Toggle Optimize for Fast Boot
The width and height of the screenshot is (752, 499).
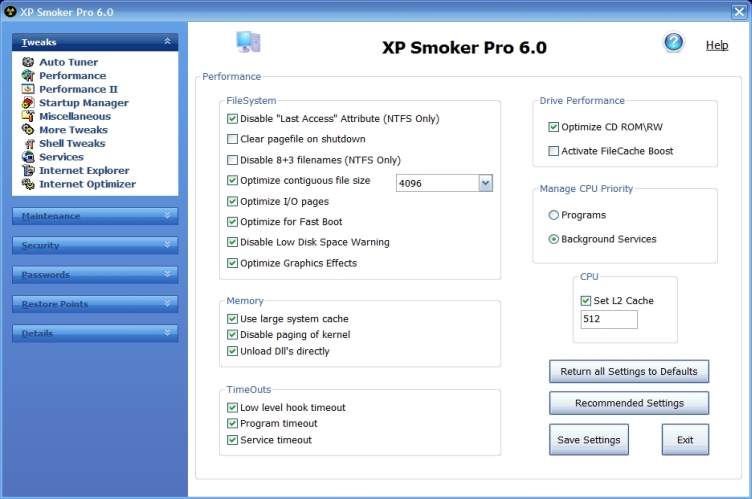(x=232, y=222)
